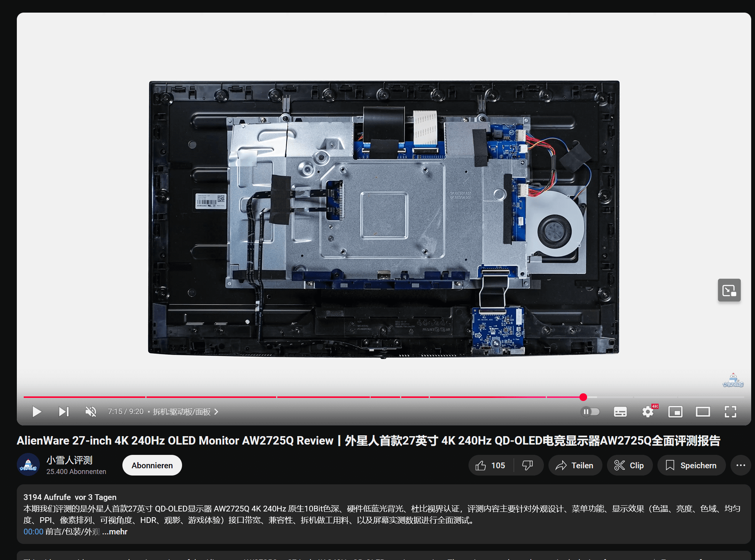Enter fullscreen mode

tap(731, 412)
